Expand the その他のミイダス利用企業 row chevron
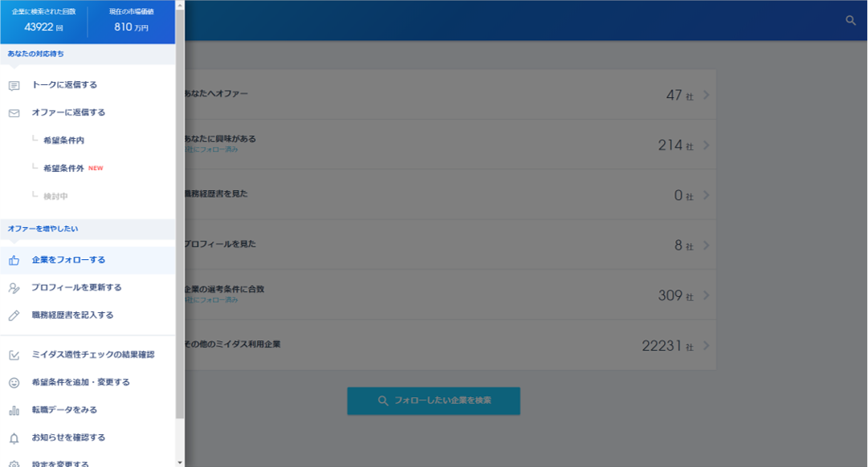Screen dimensions: 868x467 coord(707,345)
